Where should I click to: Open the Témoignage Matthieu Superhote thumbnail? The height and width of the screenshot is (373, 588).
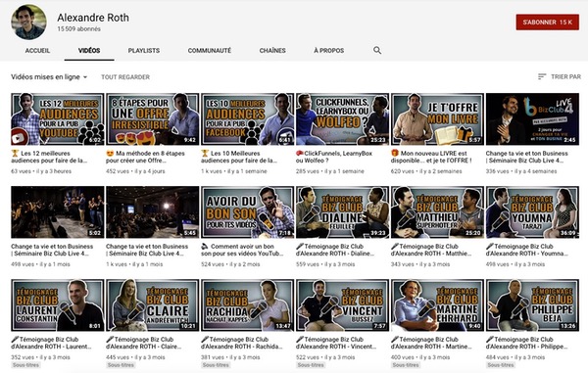pos(438,212)
